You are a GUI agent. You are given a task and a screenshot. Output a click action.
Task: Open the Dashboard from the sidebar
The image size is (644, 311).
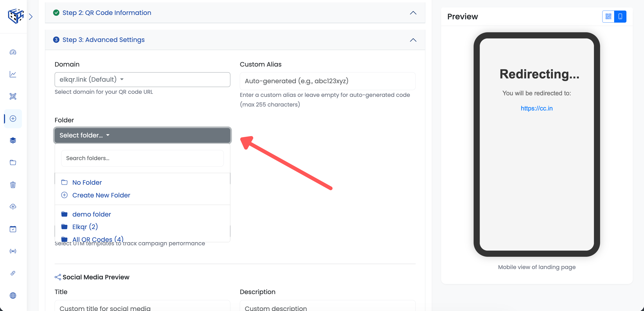(13, 52)
